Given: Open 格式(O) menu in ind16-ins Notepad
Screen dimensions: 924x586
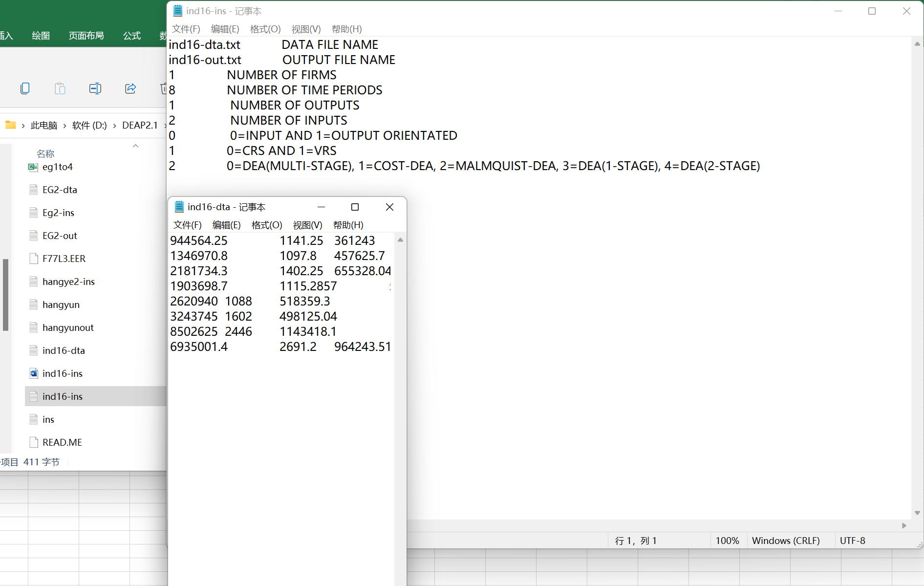Looking at the screenshot, I should click(x=265, y=29).
